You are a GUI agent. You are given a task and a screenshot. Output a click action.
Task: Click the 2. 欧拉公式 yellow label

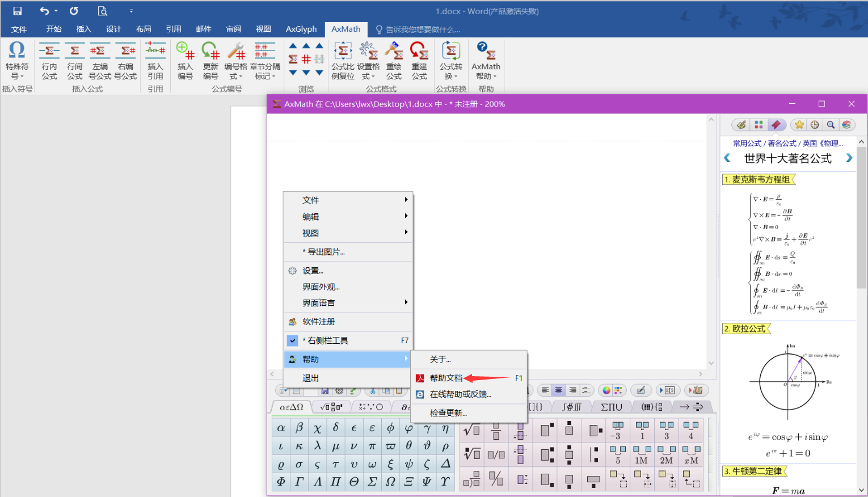click(x=746, y=328)
